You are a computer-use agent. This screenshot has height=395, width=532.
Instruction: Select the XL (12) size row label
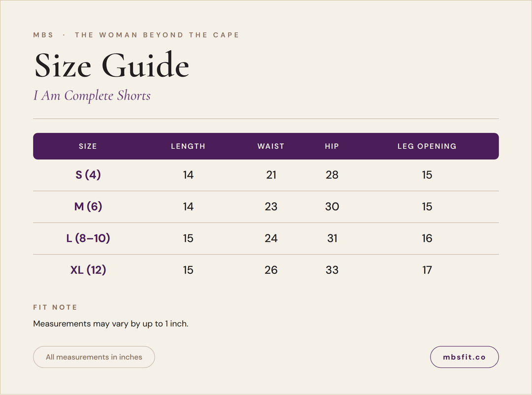click(x=88, y=270)
